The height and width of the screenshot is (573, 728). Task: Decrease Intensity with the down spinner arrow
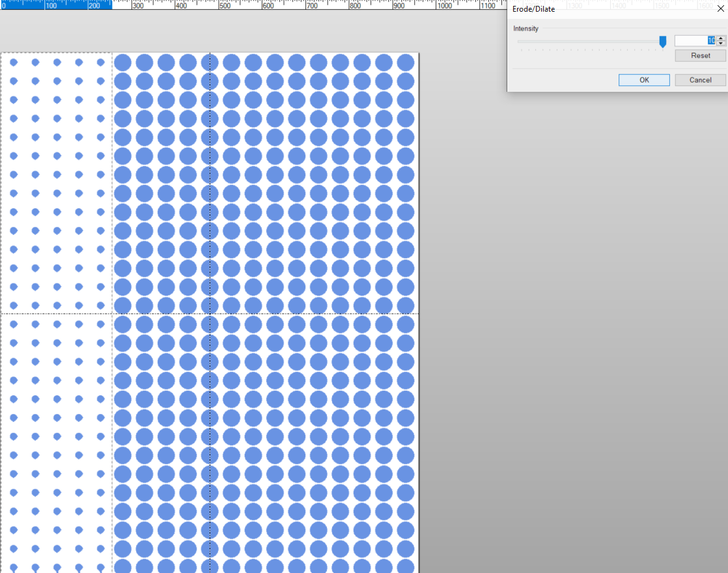click(x=720, y=44)
